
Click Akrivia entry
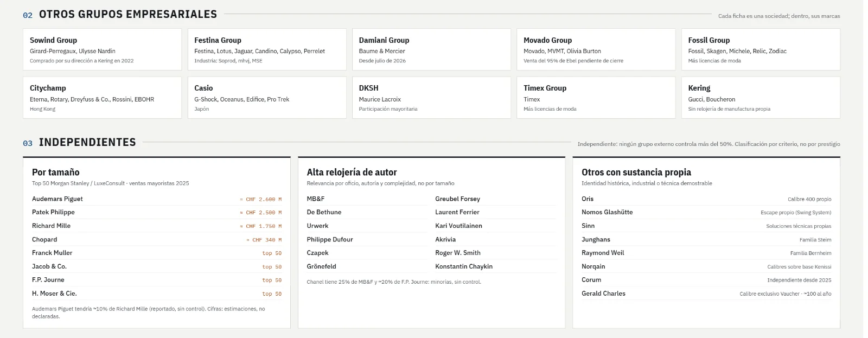(x=445, y=239)
